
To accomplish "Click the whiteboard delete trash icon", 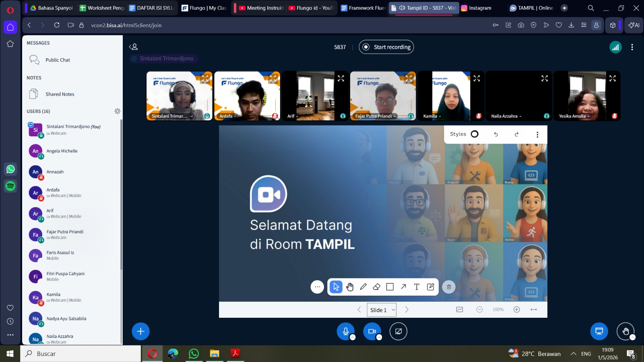I will pos(449,287).
